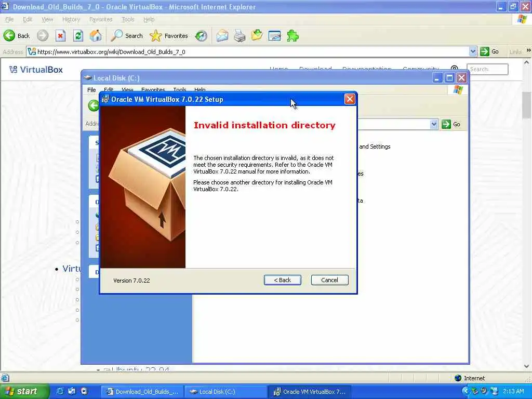Click the folder with green arrow toolbar icon

pyautogui.click(x=257, y=35)
